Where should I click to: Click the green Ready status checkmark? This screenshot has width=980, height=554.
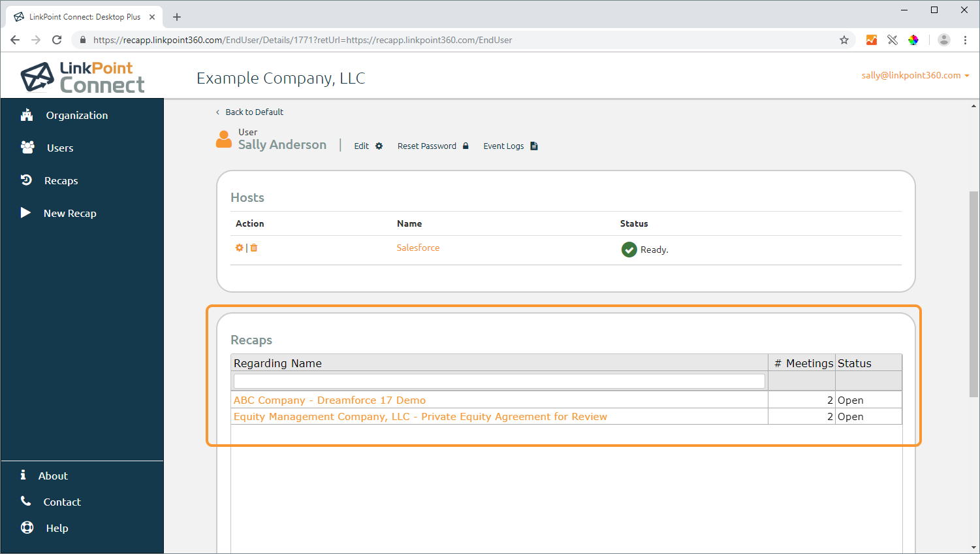tap(629, 250)
